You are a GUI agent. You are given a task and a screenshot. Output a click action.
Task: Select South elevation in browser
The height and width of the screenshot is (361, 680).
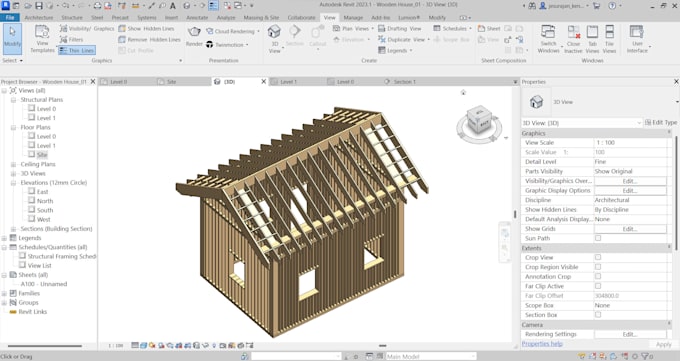45,210
